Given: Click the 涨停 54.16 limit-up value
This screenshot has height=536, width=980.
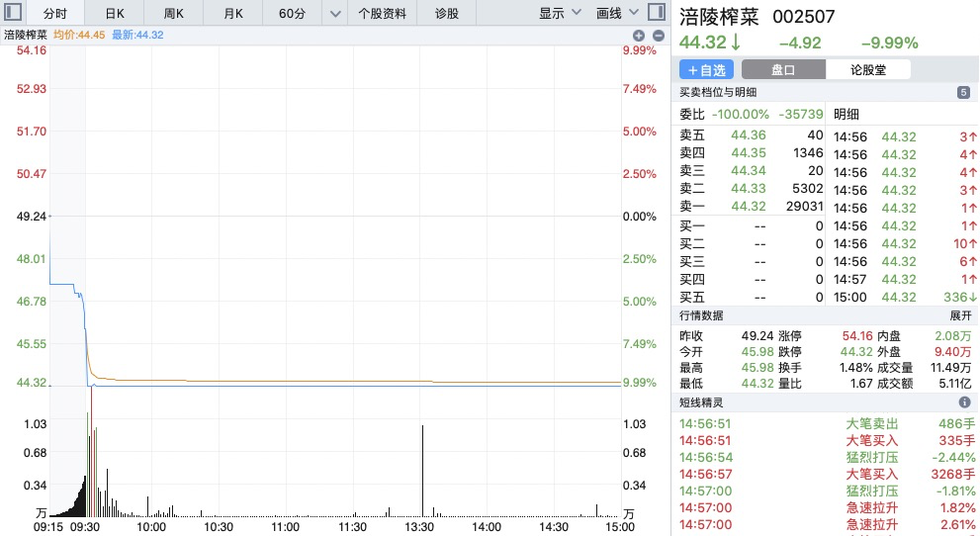Looking at the screenshot, I should pos(856,336).
